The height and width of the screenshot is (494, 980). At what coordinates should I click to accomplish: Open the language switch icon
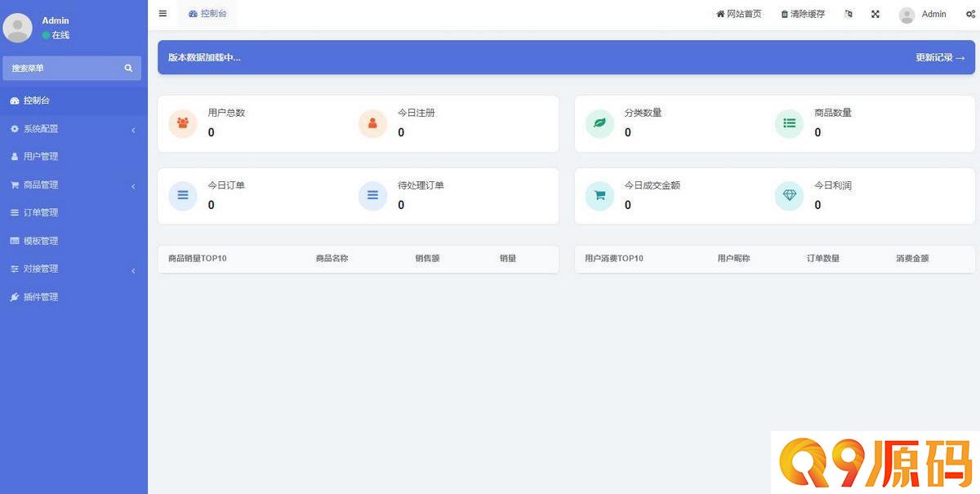click(x=849, y=14)
